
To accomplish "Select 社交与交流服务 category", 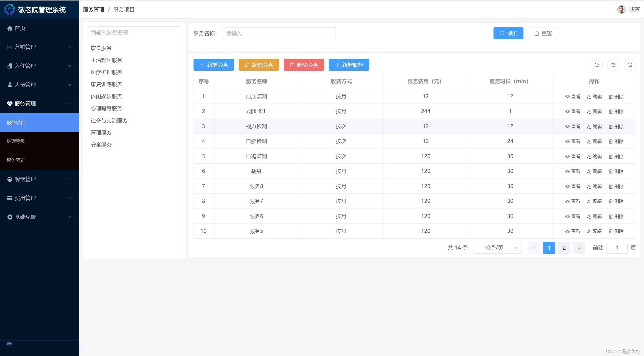I will pos(109,121).
